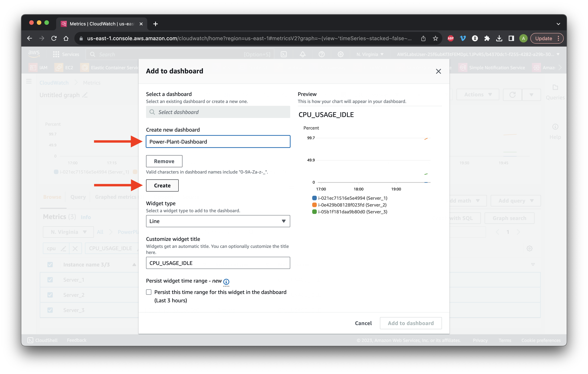Click the orange Server_2 legend swatch in preview
This screenshot has width=588, height=374.
(314, 205)
